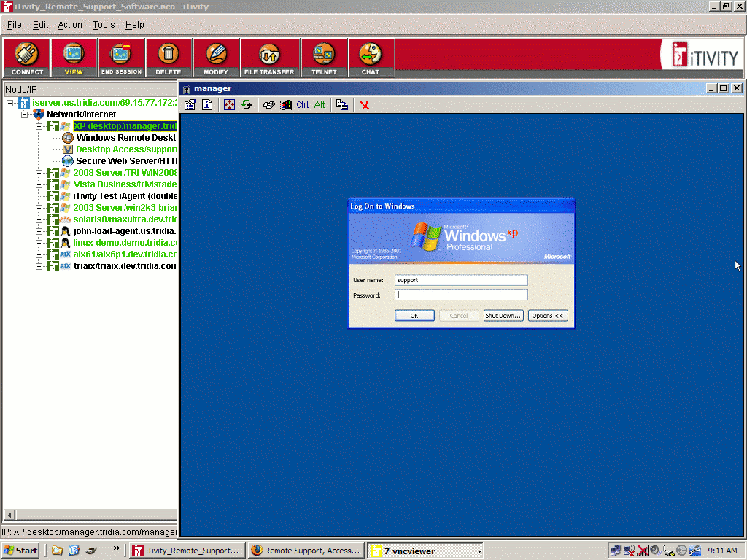The width and height of the screenshot is (747, 560).
Task: Select XP desktop/manager.tridia tree item
Action: [125, 126]
